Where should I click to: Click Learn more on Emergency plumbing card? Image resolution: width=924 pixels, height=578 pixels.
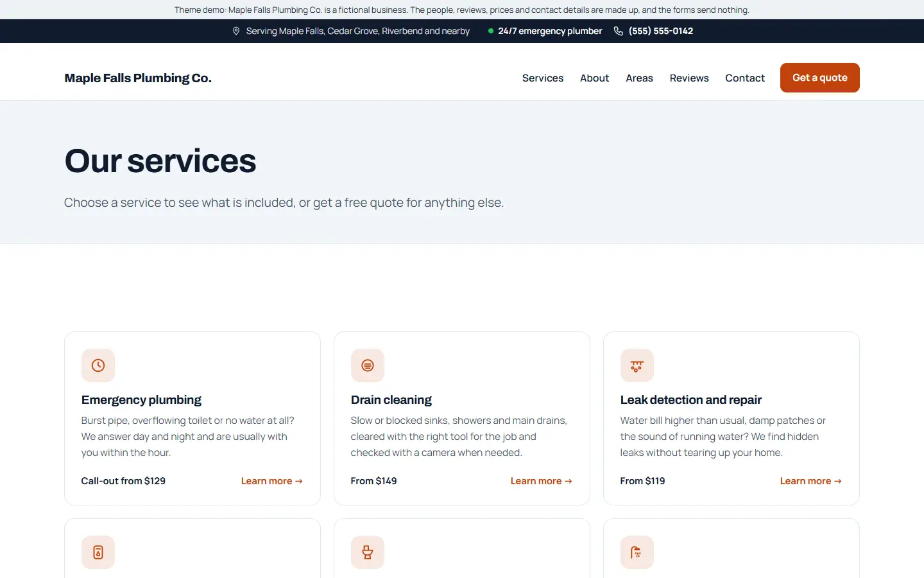pyautogui.click(x=272, y=481)
